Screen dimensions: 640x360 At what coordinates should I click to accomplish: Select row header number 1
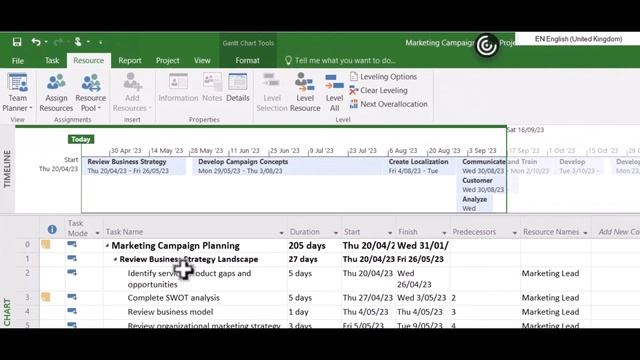pos(27,259)
